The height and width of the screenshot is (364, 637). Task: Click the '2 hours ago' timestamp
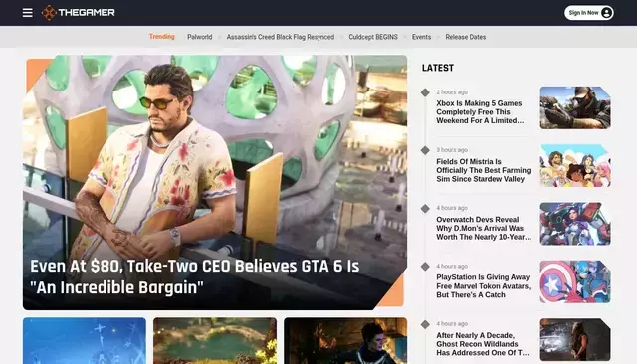[452, 92]
